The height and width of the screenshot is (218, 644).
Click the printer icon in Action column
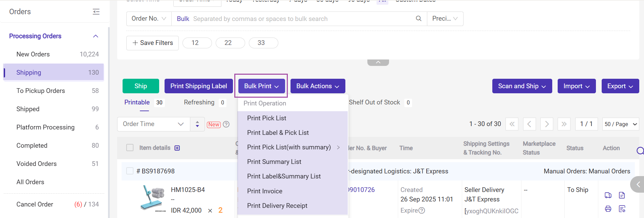click(x=608, y=209)
